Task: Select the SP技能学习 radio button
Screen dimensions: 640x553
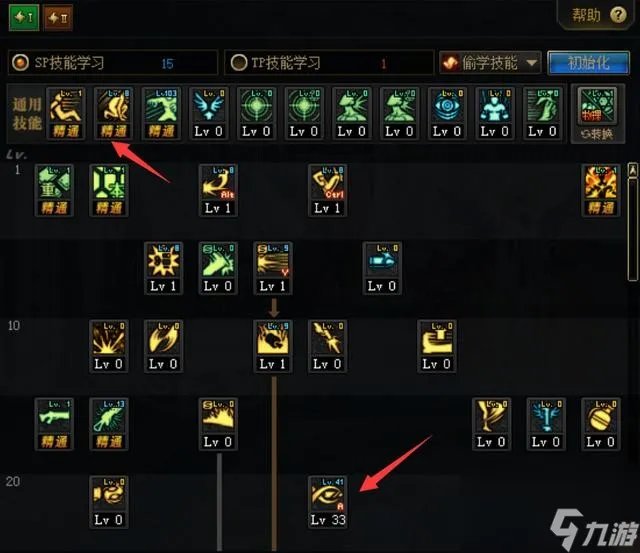Action: (20, 63)
